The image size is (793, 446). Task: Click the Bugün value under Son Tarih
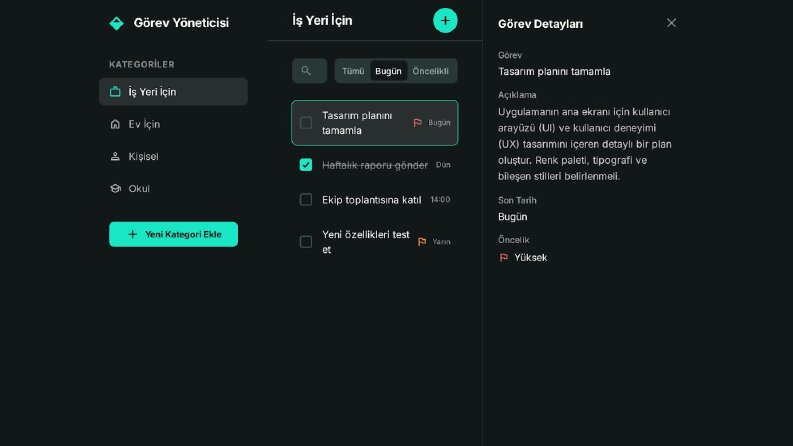click(512, 216)
